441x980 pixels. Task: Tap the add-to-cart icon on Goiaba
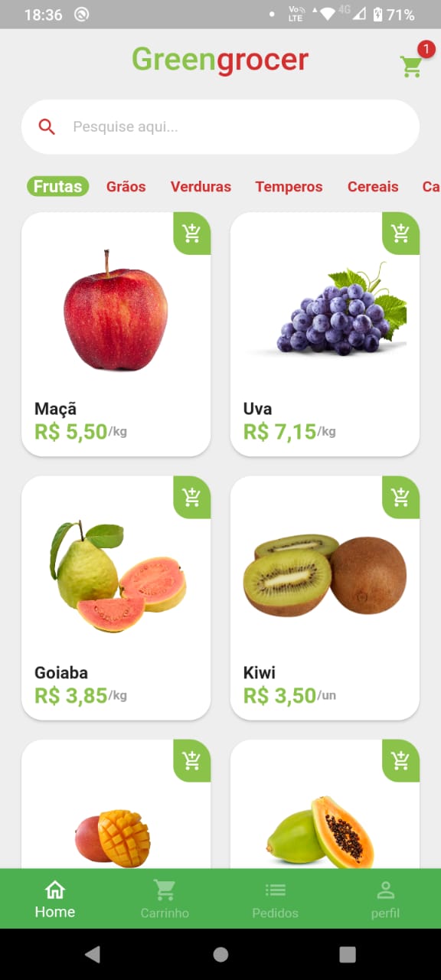(x=191, y=498)
